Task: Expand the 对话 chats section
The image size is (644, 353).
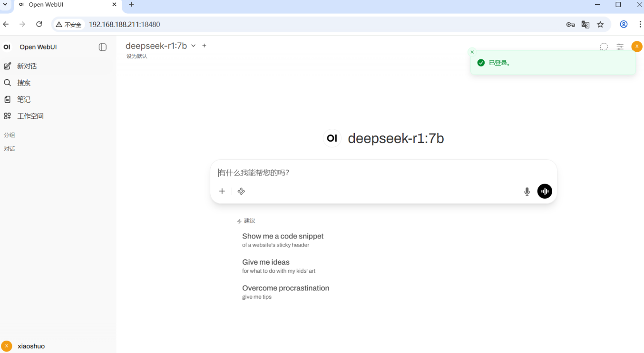Action: click(10, 149)
